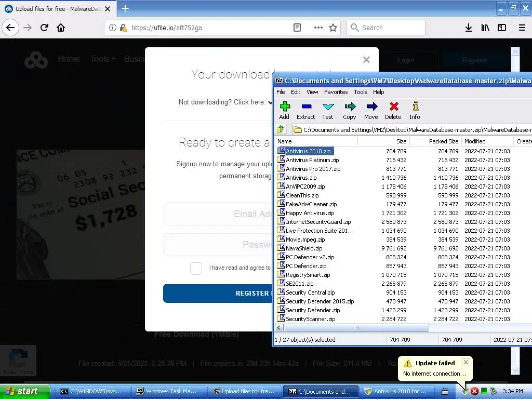Switch to Antivirus 2010 taskbar button
Image resolution: width=532 pixels, height=399 pixels.
click(397, 391)
